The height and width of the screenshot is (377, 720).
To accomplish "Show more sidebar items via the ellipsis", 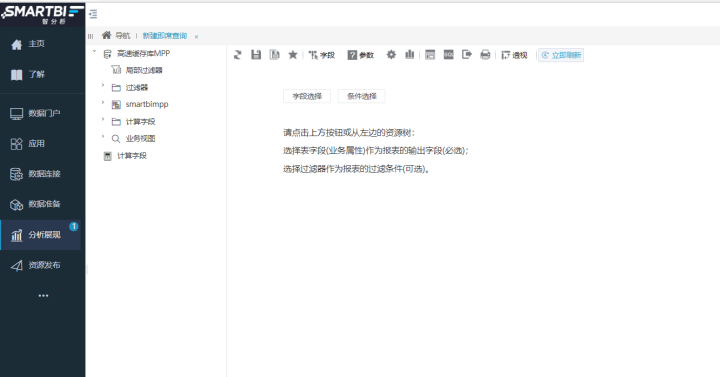I will 43,296.
